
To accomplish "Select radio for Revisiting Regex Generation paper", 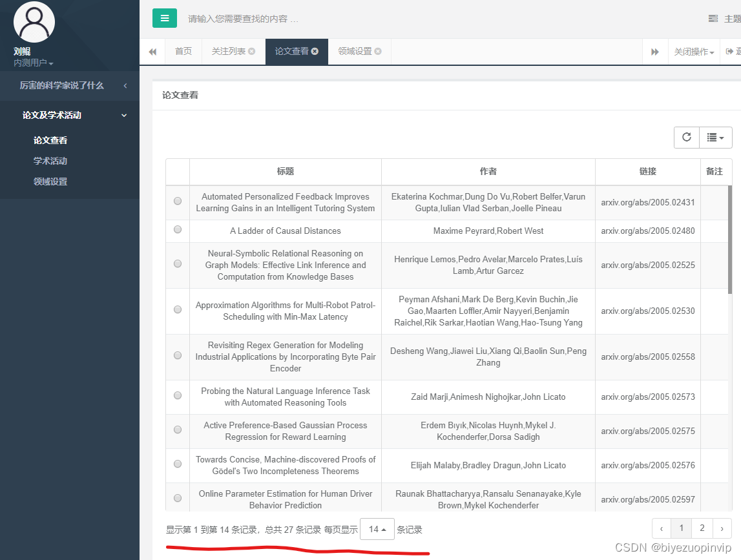I will point(178,355).
